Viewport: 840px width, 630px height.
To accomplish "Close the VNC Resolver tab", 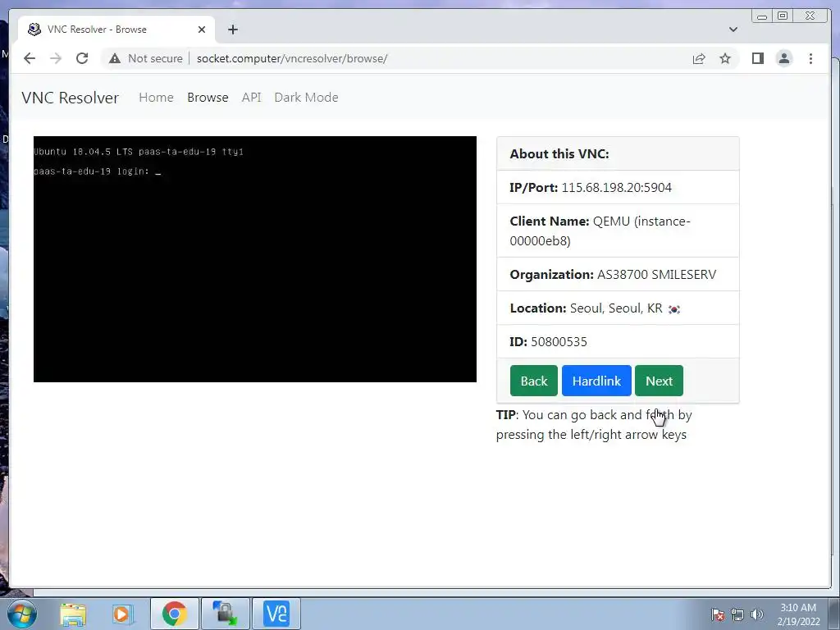I will (202, 30).
